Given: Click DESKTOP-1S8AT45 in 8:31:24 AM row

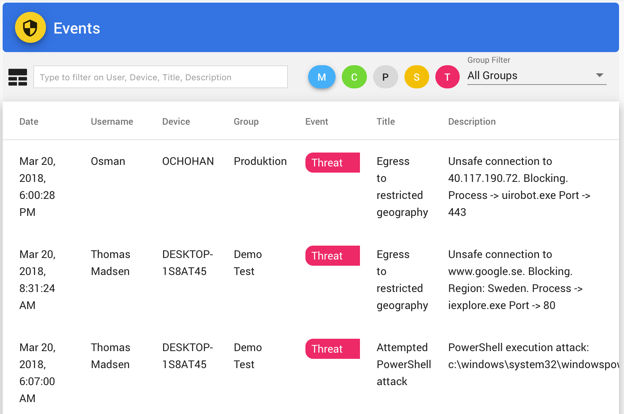Looking at the screenshot, I should coord(187,263).
